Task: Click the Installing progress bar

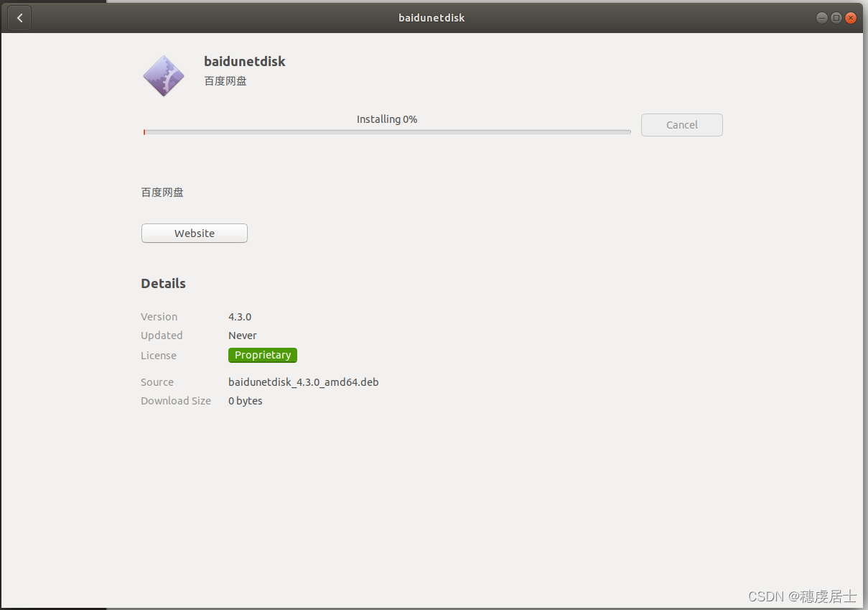Action: coord(387,132)
